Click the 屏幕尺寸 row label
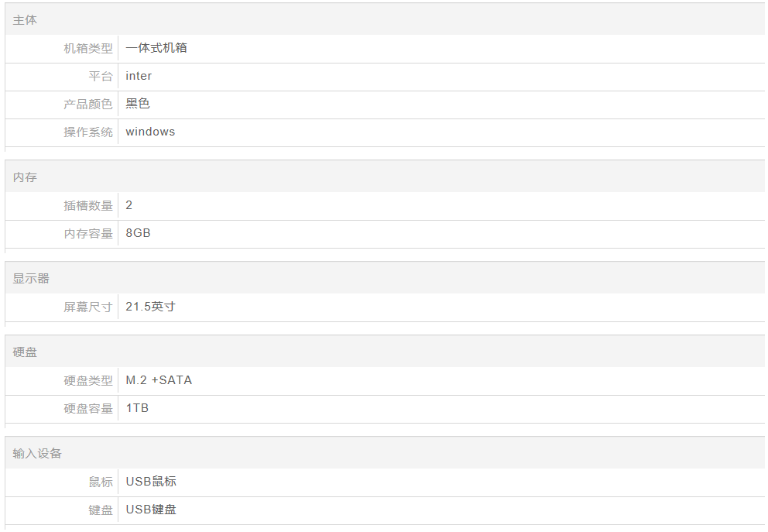Screen dimensions: 768x532 (x=88, y=307)
